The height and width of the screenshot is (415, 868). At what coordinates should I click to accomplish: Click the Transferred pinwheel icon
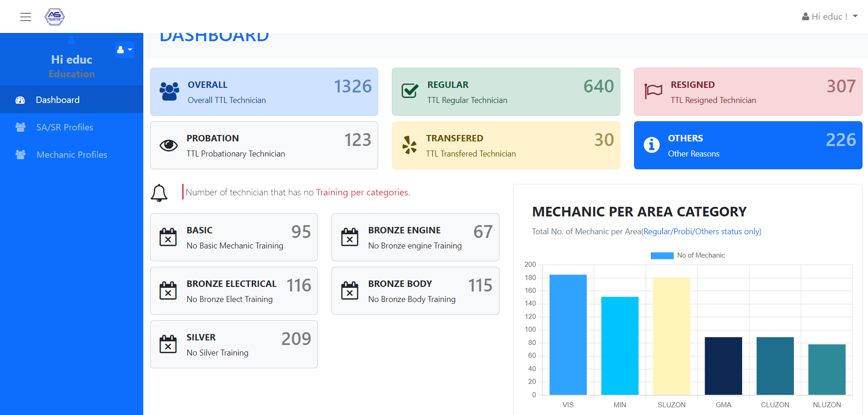(409, 145)
